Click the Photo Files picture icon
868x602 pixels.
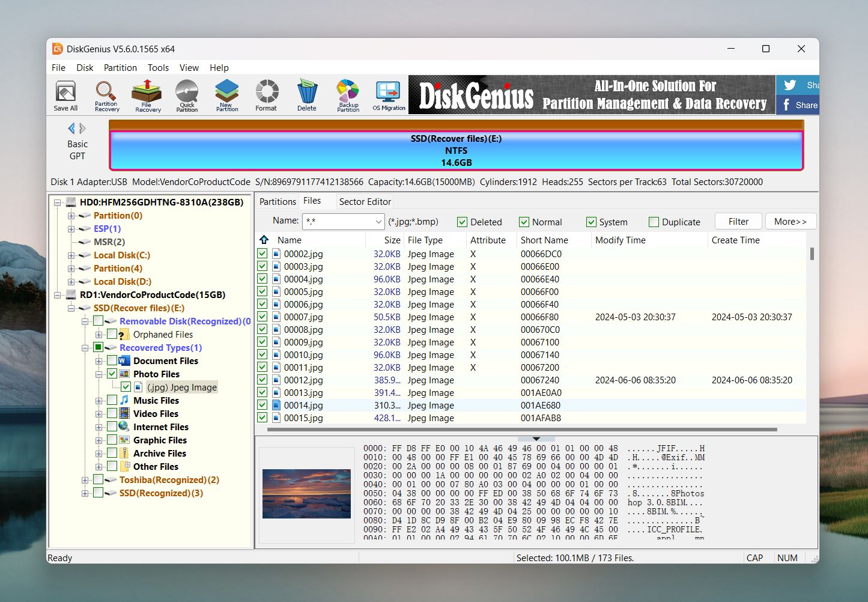[124, 374]
